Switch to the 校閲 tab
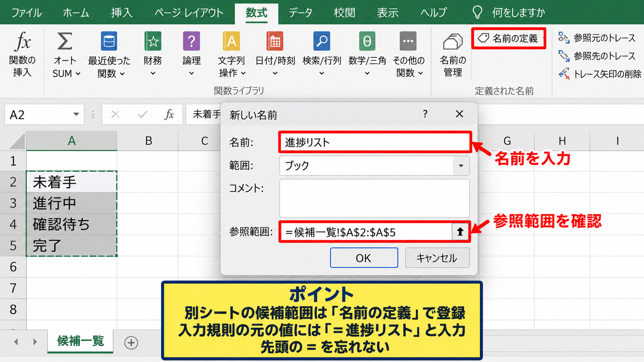644x362 pixels. tap(344, 13)
